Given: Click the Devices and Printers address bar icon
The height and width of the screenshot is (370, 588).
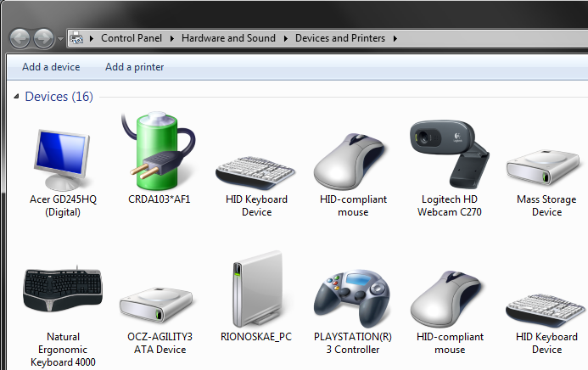Looking at the screenshot, I should click(76, 38).
